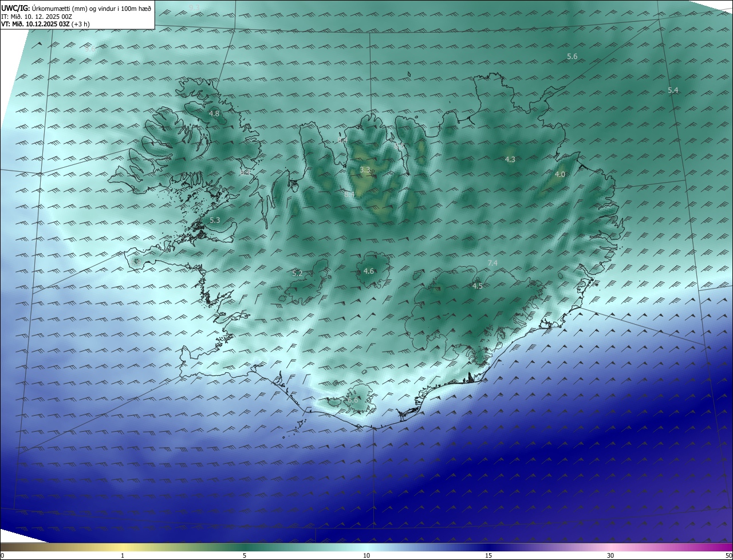Screen dimensions: 733x560
Task: Click the faint 9.6 value in the northwest sea
Action: coord(90,49)
